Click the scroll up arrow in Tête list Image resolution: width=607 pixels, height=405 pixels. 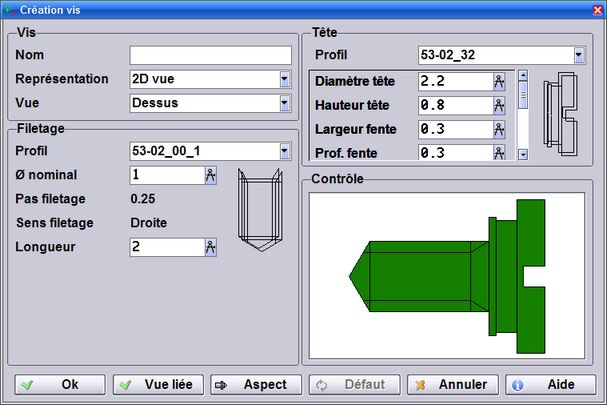tap(523, 75)
